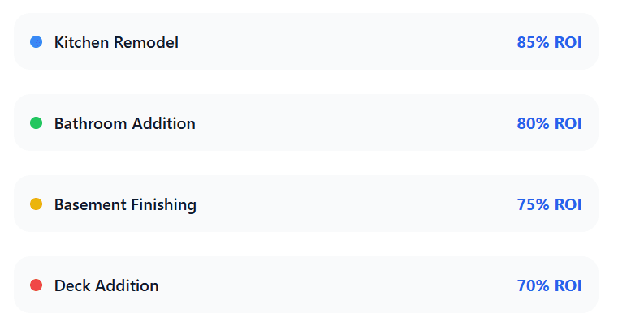
Task: Select the Deck Addition label
Action: click(106, 285)
